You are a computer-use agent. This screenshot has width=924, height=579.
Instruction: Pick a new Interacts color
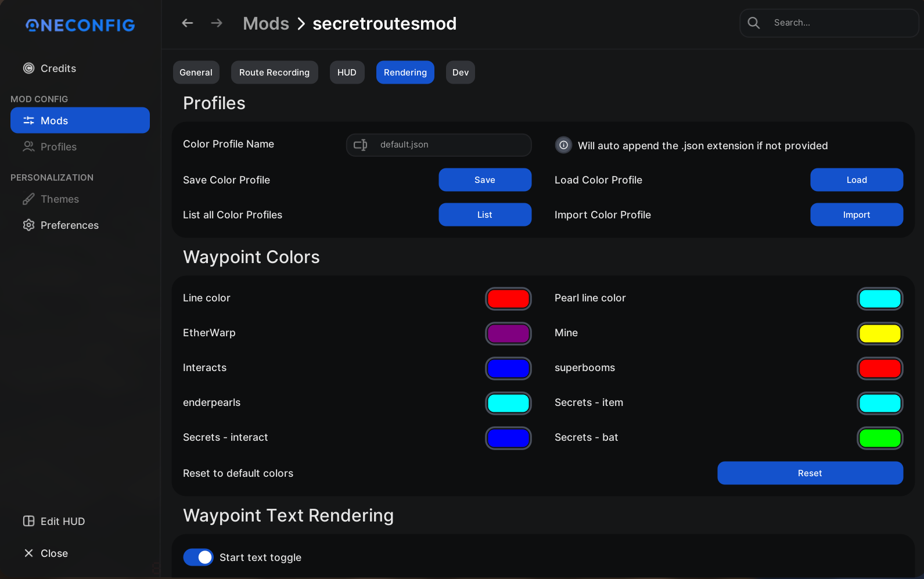coord(508,369)
